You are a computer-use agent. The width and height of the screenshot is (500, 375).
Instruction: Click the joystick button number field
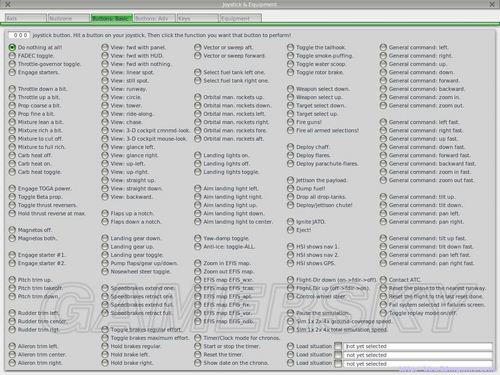(x=19, y=35)
